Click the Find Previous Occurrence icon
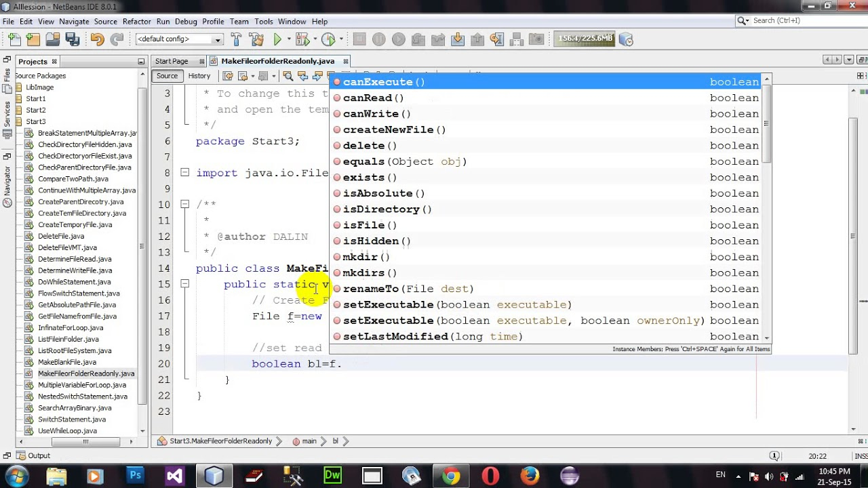 point(303,76)
